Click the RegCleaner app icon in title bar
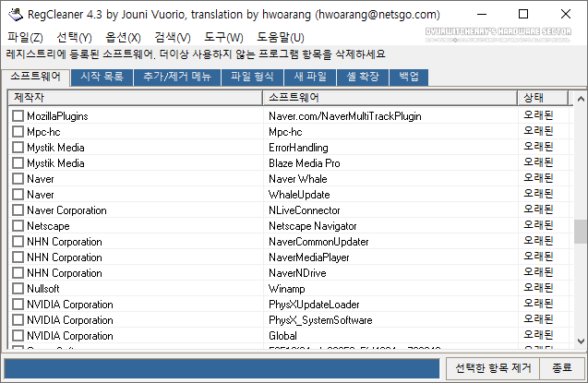Image resolution: width=588 pixels, height=383 pixels. coord(16,15)
